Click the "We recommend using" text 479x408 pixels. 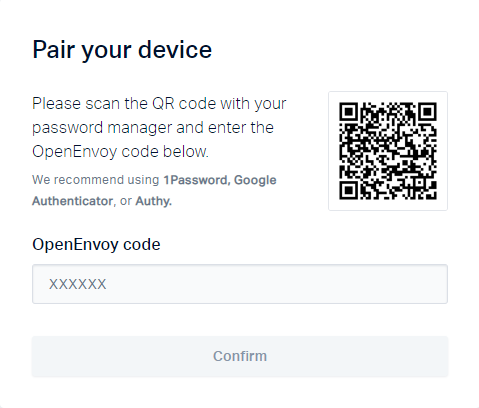(96, 180)
